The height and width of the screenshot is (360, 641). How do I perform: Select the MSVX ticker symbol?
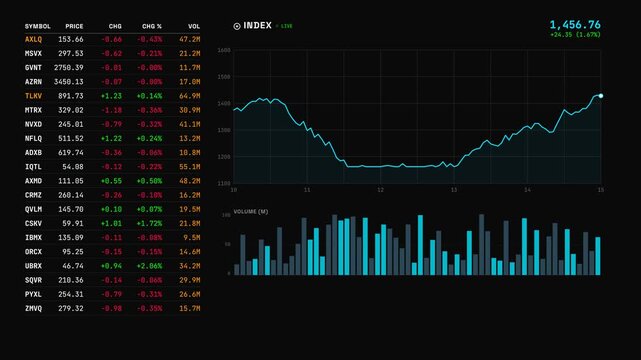[33, 54]
